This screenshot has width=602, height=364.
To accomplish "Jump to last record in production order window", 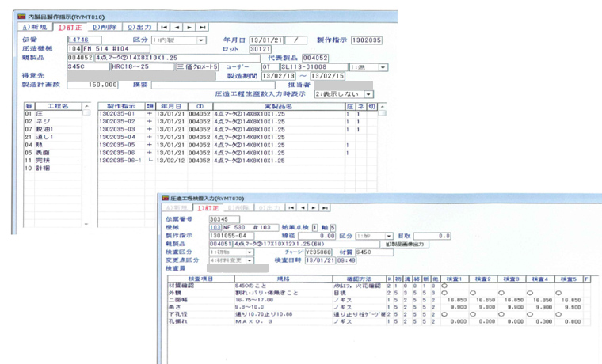I will 204,26.
